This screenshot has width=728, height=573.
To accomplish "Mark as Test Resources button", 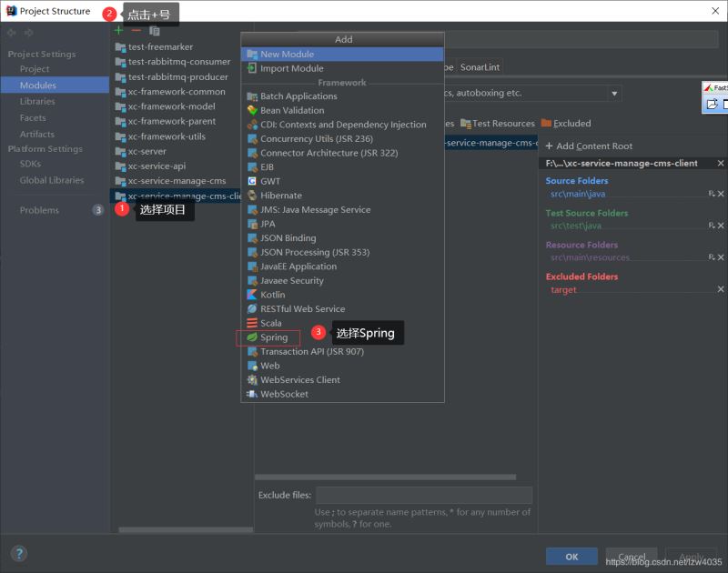I will (x=497, y=124).
